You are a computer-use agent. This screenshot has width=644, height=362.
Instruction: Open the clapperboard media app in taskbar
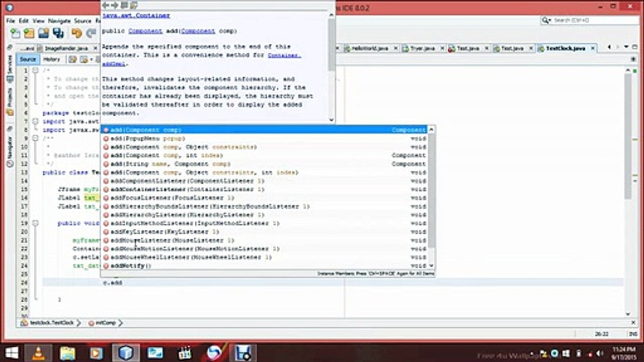(185, 352)
